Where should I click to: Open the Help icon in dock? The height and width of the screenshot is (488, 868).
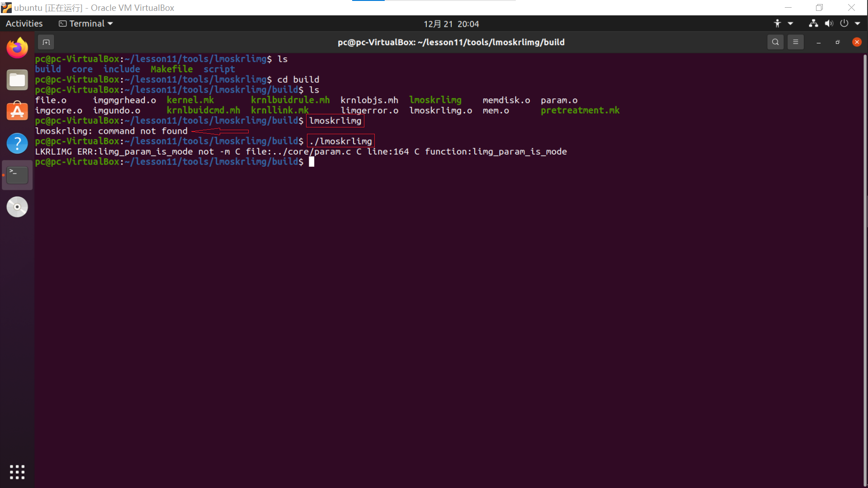(x=17, y=143)
